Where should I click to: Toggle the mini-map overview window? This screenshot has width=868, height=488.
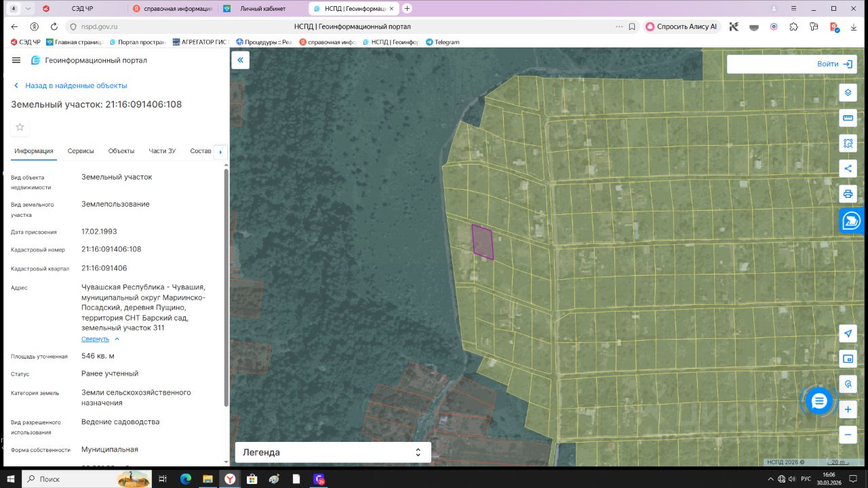coord(848,359)
